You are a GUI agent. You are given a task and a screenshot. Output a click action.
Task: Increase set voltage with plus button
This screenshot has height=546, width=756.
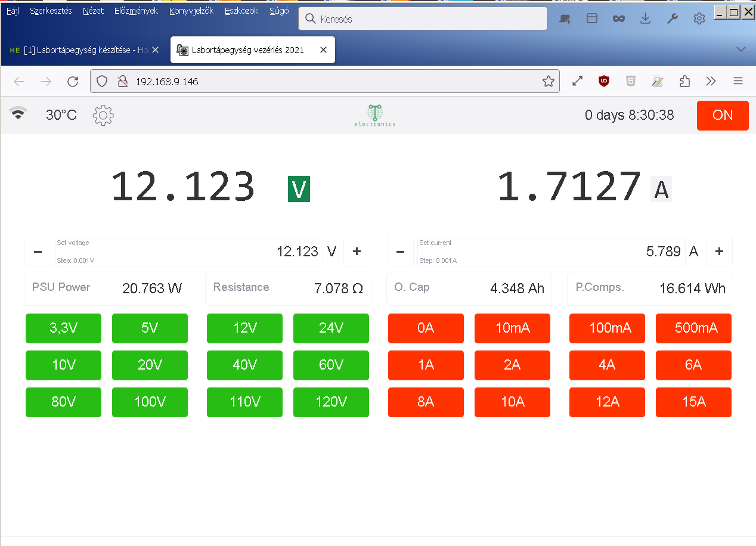(x=357, y=252)
